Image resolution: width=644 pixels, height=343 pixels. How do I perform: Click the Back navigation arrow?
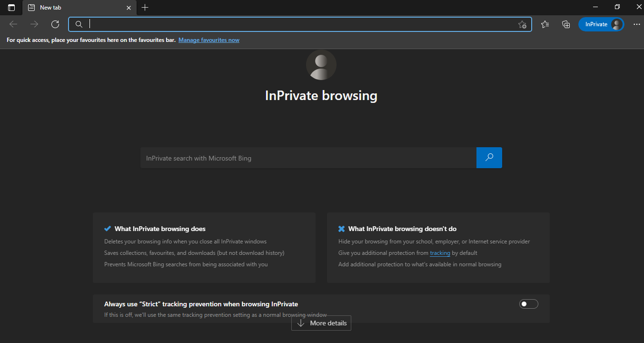point(13,24)
